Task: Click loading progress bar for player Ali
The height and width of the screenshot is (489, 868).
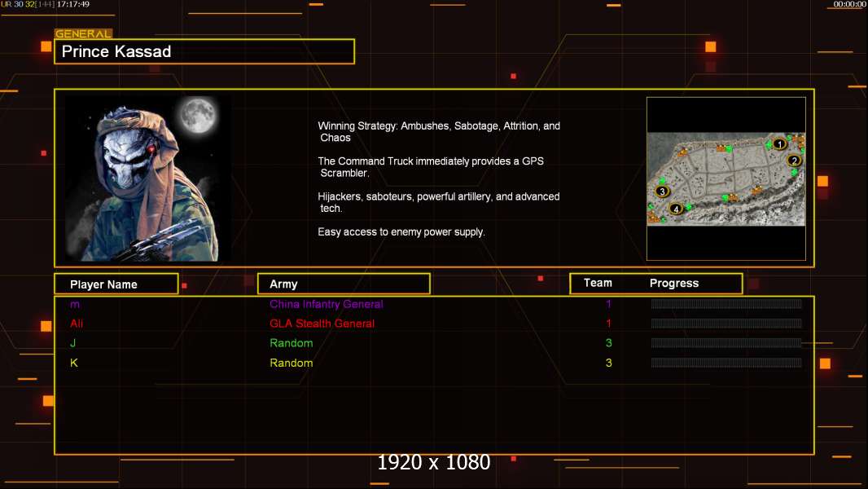Action: [726, 324]
